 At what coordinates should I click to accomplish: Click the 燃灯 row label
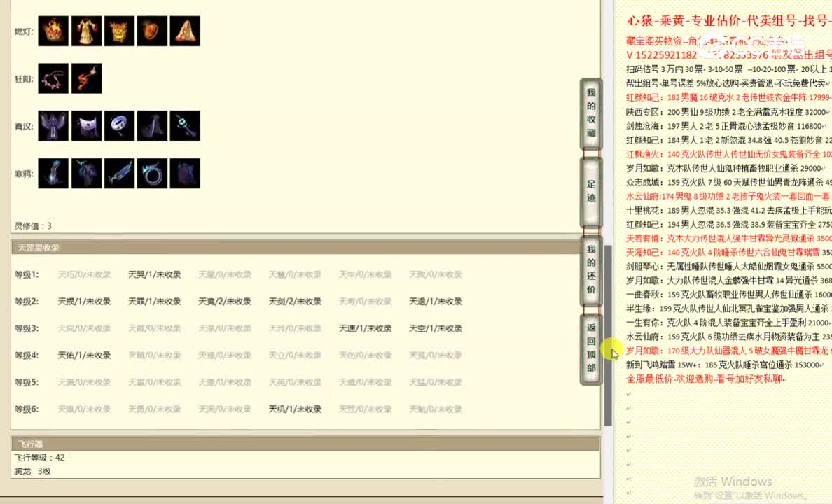24,31
